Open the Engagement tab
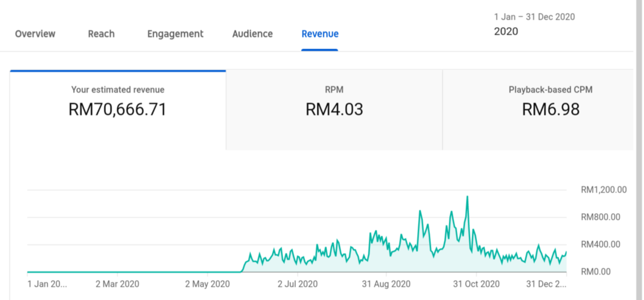This screenshot has height=300, width=644. click(175, 34)
